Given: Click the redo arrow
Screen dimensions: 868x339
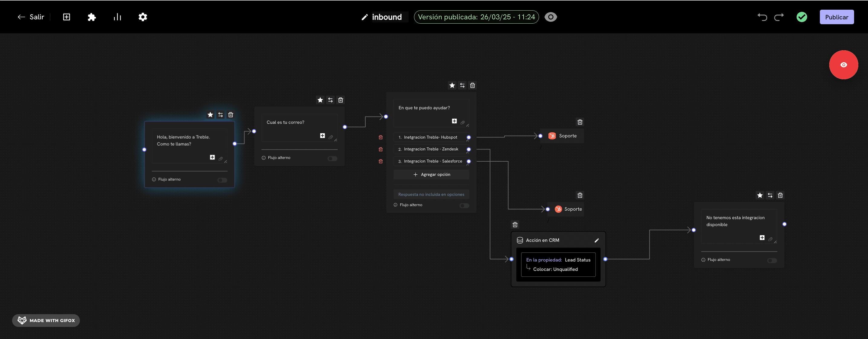Looking at the screenshot, I should click(x=779, y=17).
